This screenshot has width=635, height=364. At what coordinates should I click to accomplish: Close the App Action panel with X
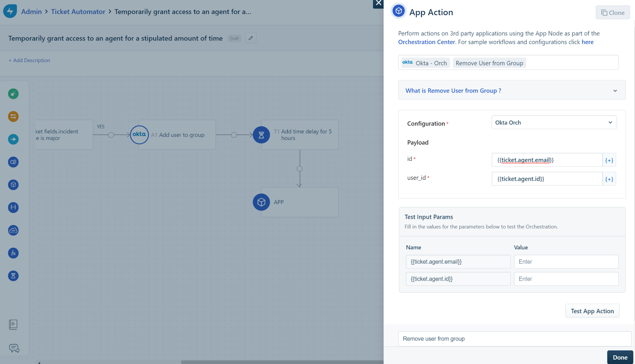coord(378,4)
